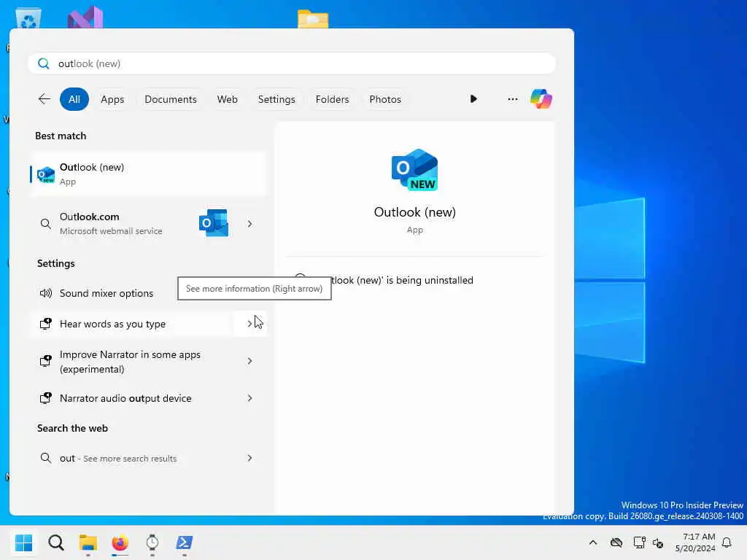Open File Explorer from the taskbar
747x560 pixels.
tap(88, 542)
